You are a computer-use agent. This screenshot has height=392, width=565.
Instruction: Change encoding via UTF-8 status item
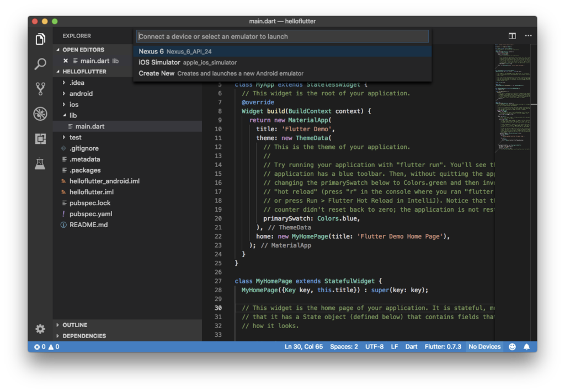coord(375,347)
